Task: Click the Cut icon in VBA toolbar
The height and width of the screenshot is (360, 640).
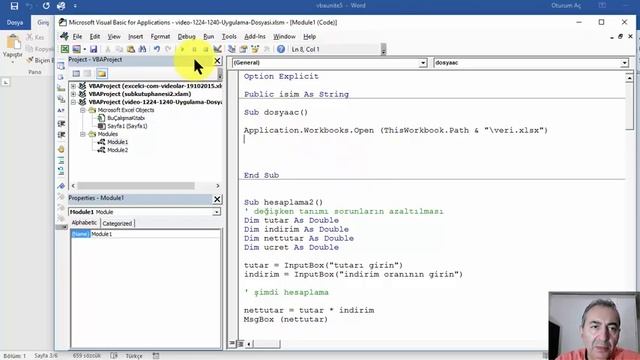Action: tap(108, 49)
